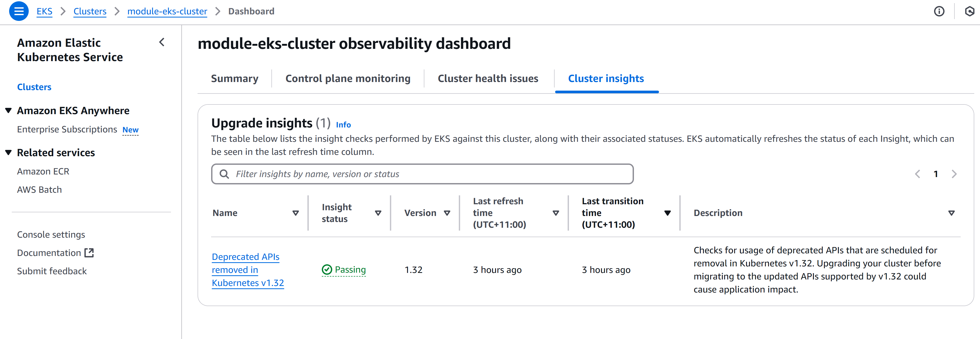980x339 pixels.
Task: Sort by Insight status column arrow
Action: (x=378, y=213)
